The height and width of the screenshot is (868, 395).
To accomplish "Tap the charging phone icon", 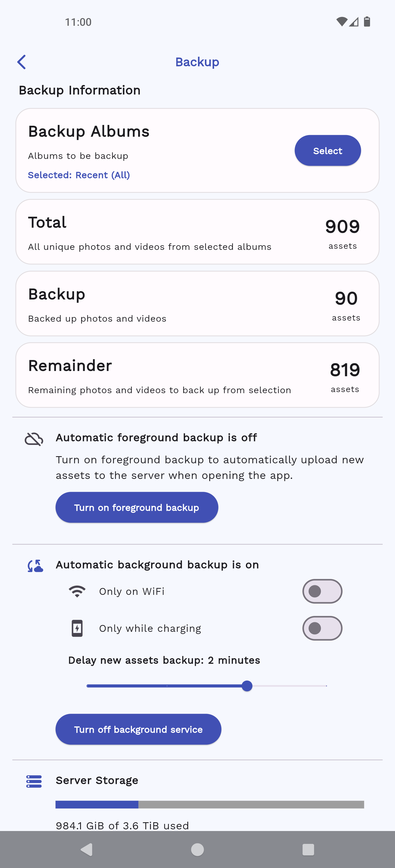I will click(77, 628).
